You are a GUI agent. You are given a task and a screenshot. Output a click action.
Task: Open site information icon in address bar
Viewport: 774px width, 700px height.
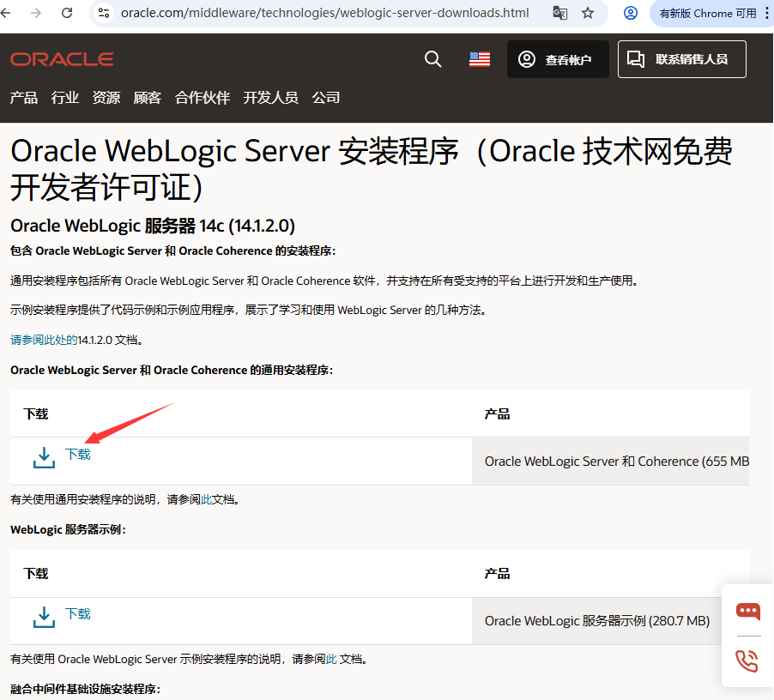click(x=104, y=13)
